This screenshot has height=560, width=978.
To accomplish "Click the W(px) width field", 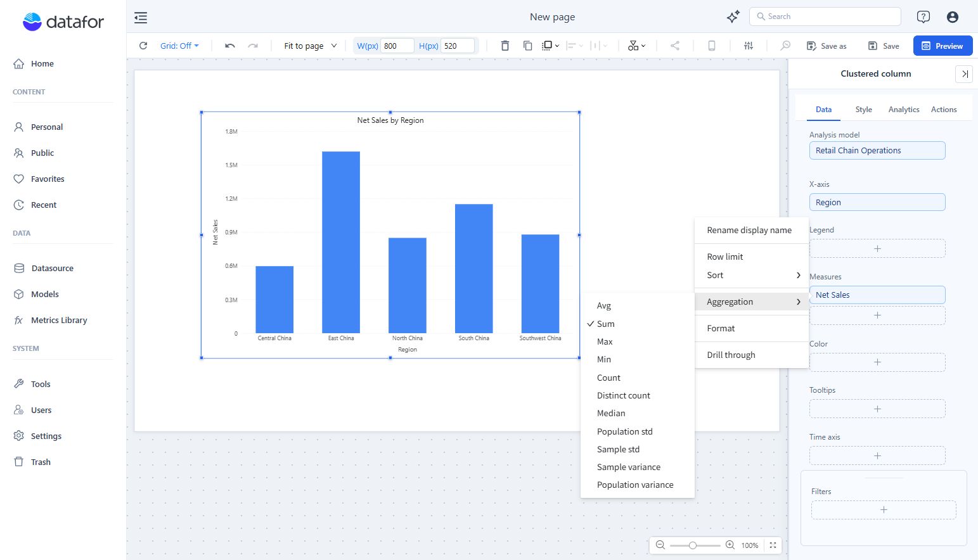I will [x=397, y=46].
